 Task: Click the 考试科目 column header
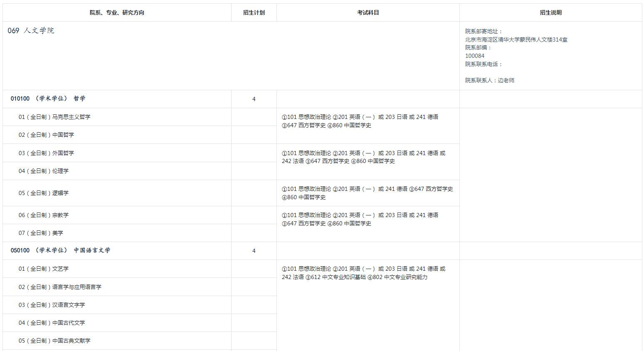[x=368, y=12]
